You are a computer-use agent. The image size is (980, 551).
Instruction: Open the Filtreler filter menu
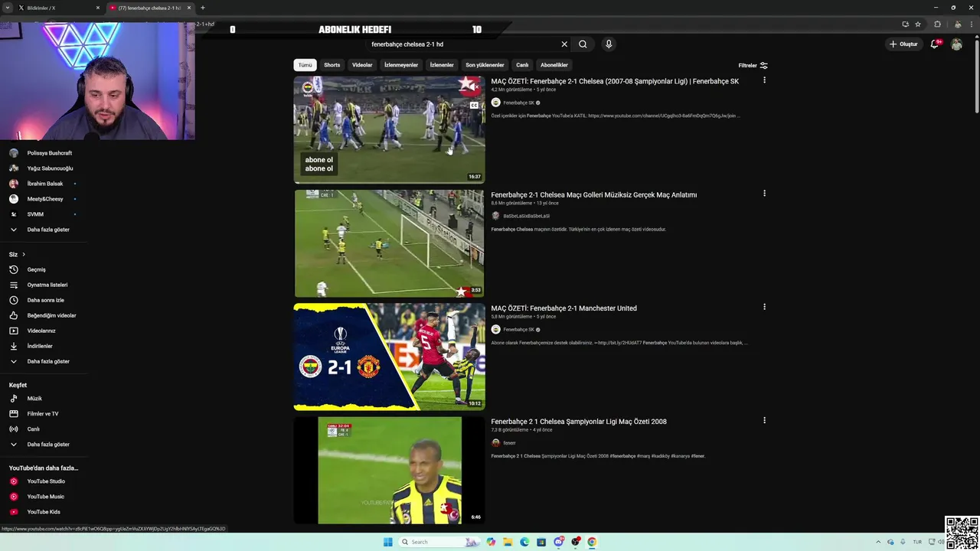[753, 65]
